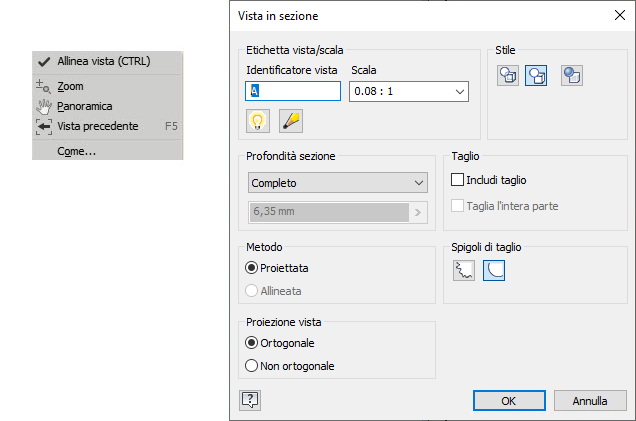
Task: Open the dialog help icon
Action: coord(250,399)
